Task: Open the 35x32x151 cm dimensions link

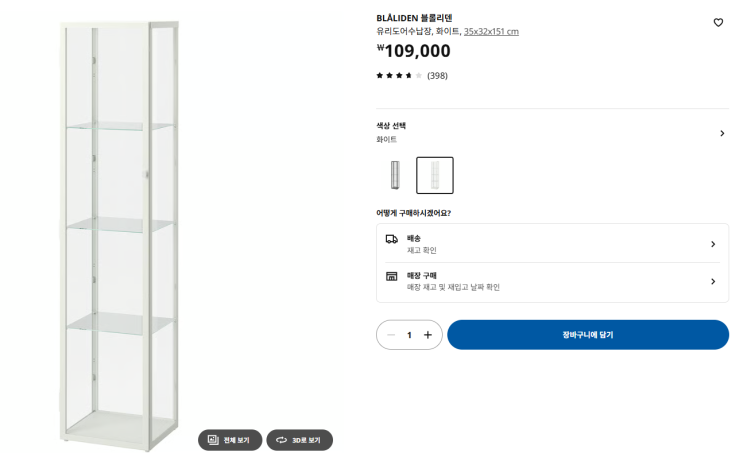Action: point(491,32)
